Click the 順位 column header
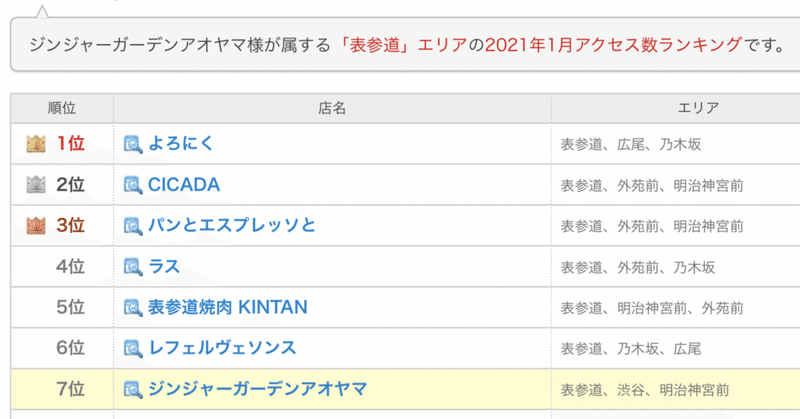Viewport: 800px width, 419px height. point(62,108)
